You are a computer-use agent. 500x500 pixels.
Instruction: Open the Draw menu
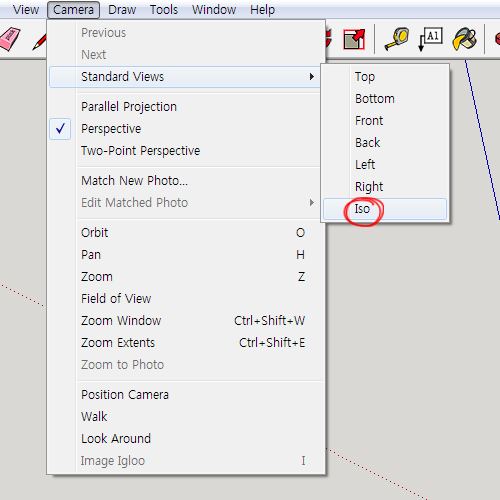pyautogui.click(x=122, y=10)
